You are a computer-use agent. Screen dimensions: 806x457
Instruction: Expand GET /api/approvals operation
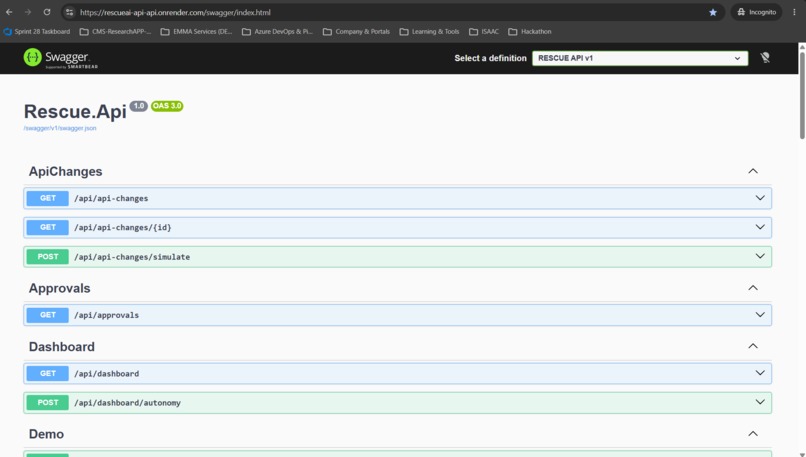click(x=397, y=315)
